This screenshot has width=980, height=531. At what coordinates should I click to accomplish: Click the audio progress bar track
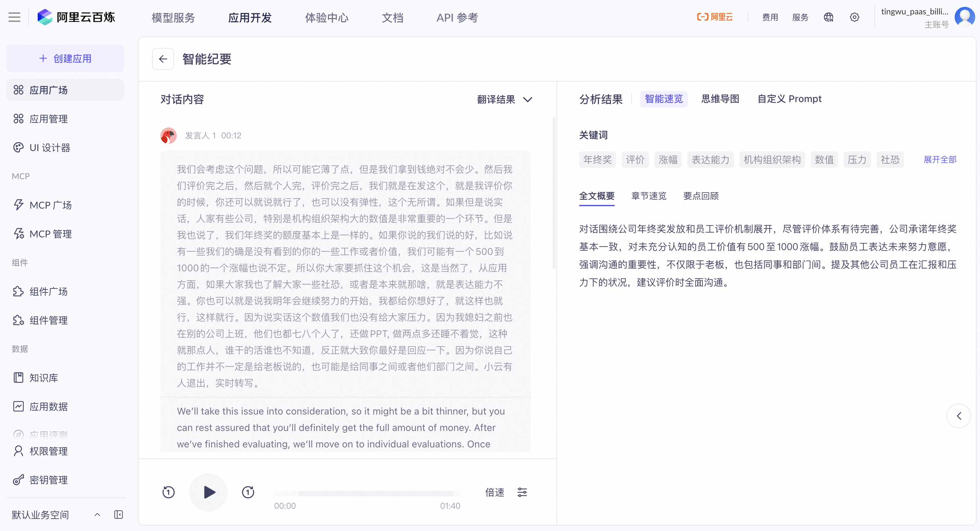(367, 493)
